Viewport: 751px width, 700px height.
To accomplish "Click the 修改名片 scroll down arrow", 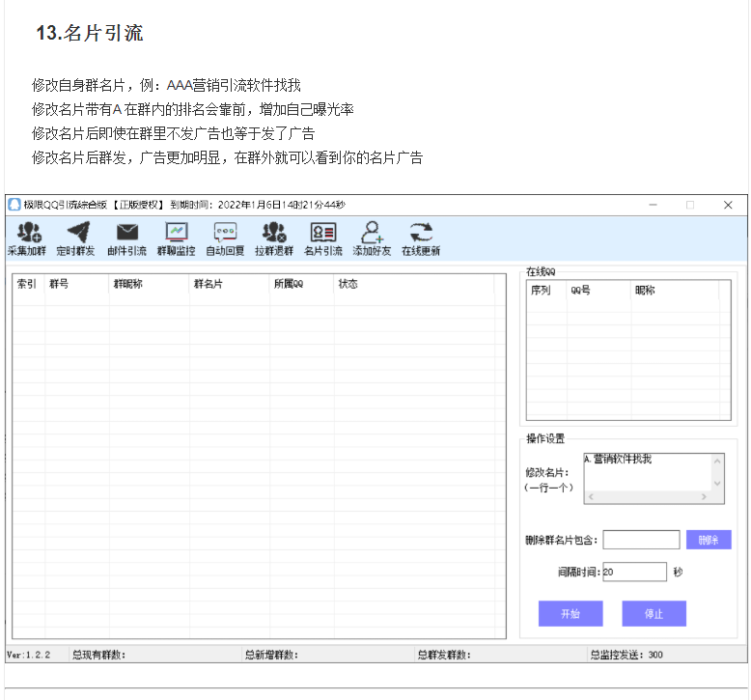I will click(x=717, y=484).
